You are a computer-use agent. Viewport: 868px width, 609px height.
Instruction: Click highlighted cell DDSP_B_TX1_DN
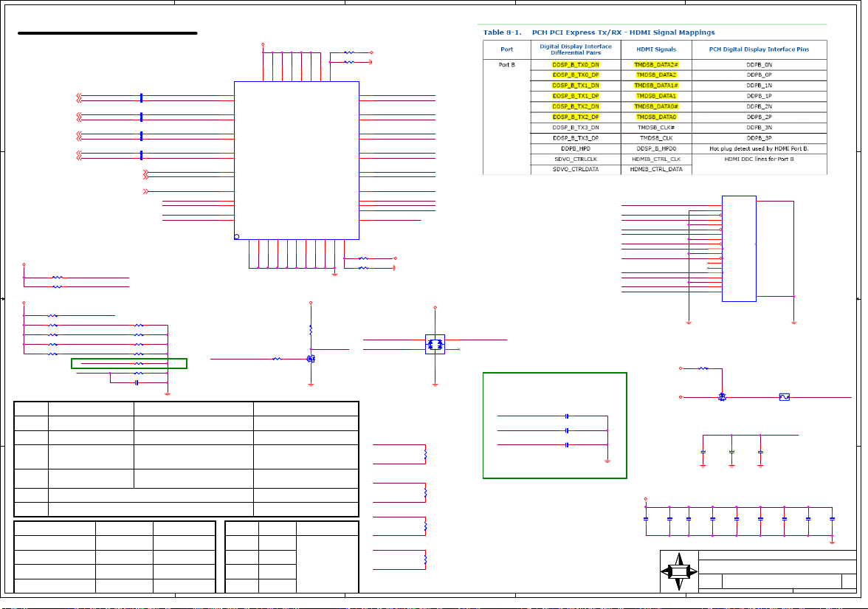(576, 86)
